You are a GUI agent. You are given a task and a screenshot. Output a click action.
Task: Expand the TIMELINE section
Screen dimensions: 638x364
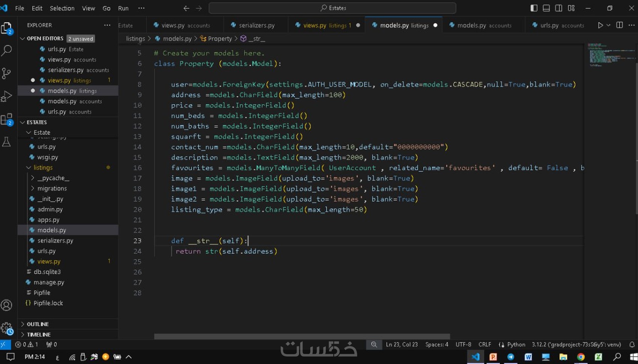[38, 334]
